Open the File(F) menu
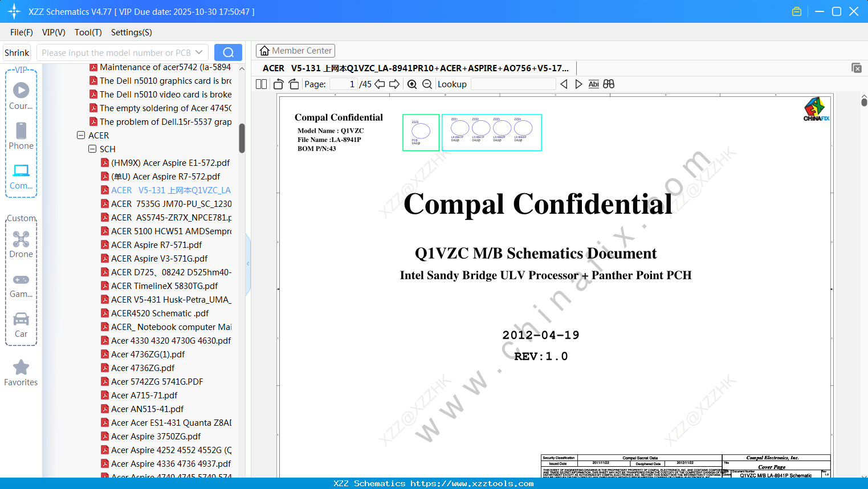The width and height of the screenshot is (868, 489). [22, 32]
